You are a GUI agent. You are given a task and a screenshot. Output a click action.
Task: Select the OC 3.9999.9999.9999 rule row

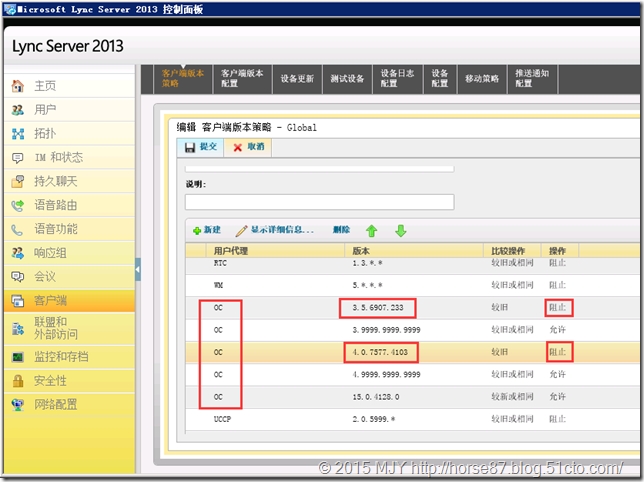click(x=412, y=330)
